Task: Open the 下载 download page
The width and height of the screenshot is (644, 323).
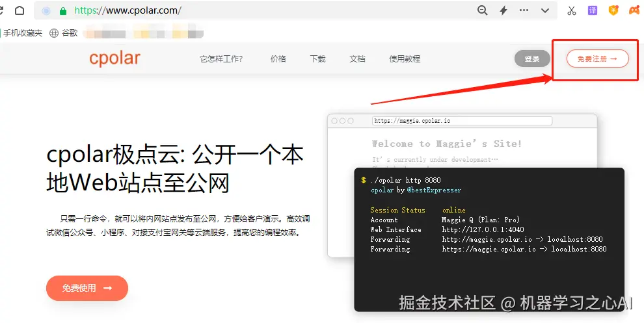Action: pos(317,59)
